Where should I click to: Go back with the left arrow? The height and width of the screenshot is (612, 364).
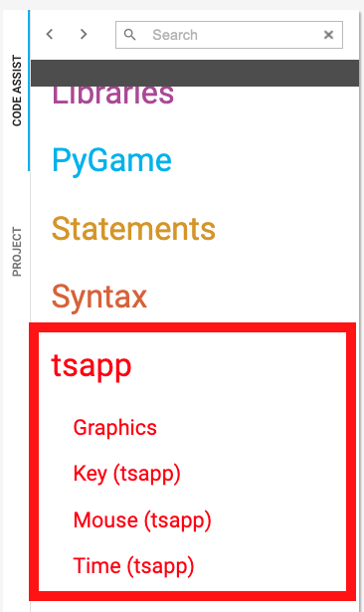(x=50, y=35)
